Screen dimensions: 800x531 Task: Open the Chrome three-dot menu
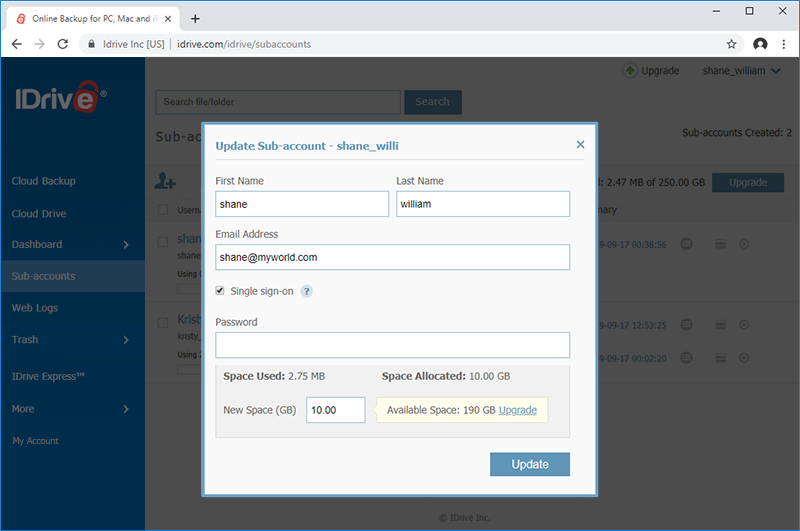coord(784,44)
